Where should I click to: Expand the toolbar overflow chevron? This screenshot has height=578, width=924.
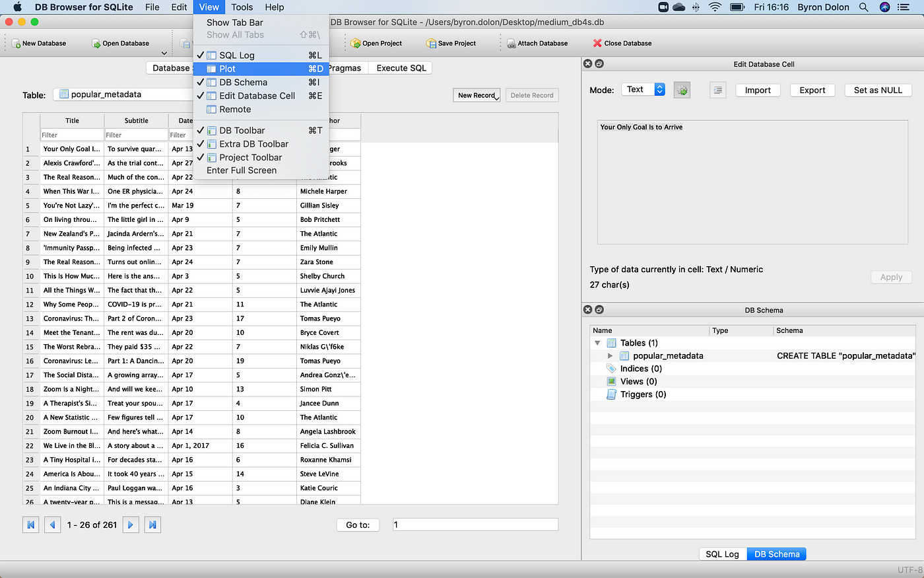tap(164, 53)
